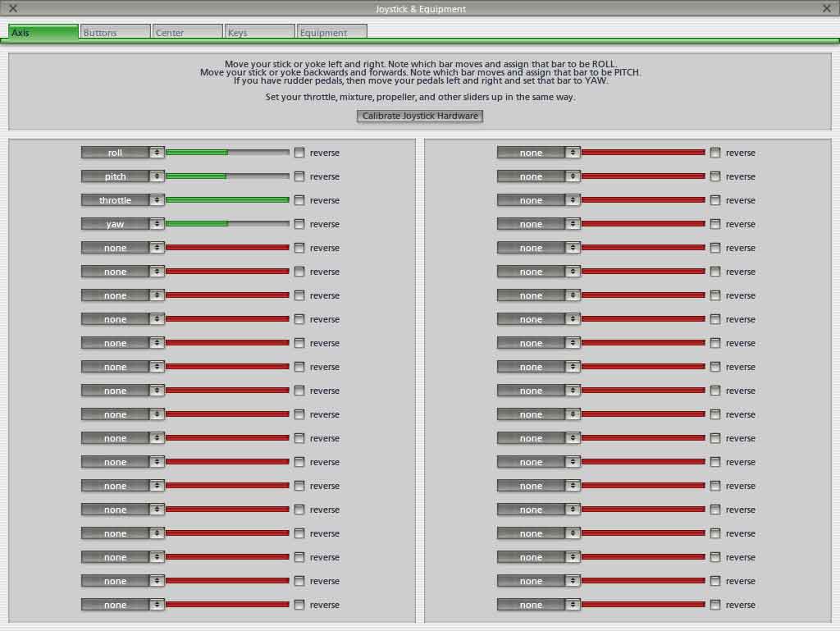Switch to the Keys tab
Image resolution: width=840 pixels, height=631 pixels.
259,32
